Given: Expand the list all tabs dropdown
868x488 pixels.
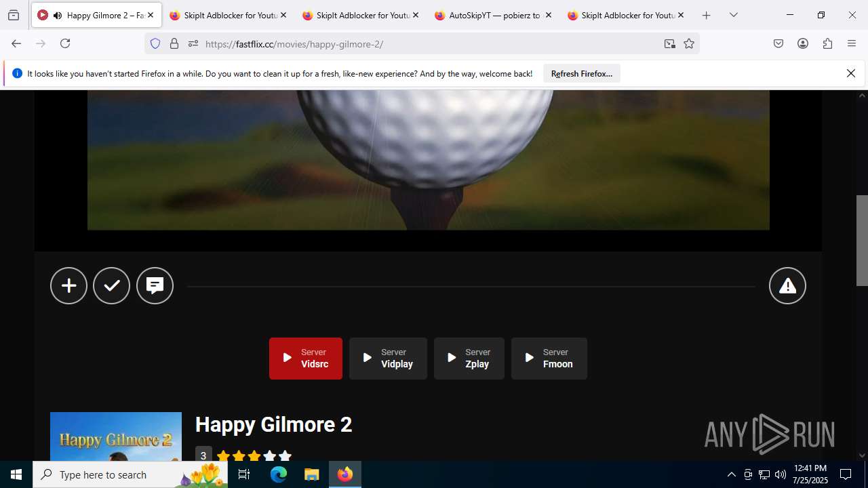Looking at the screenshot, I should pos(734,15).
